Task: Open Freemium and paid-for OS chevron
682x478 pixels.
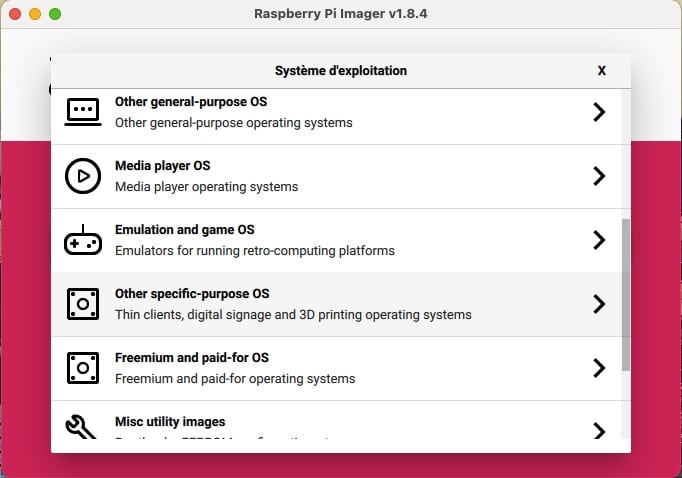Action: pyautogui.click(x=599, y=368)
